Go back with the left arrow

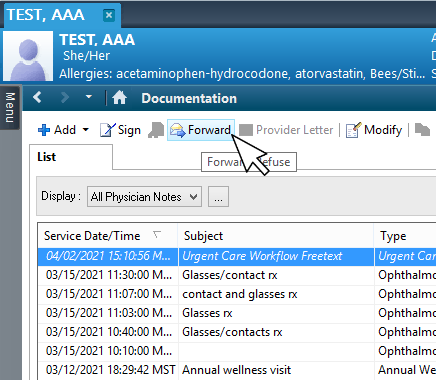[x=37, y=98]
